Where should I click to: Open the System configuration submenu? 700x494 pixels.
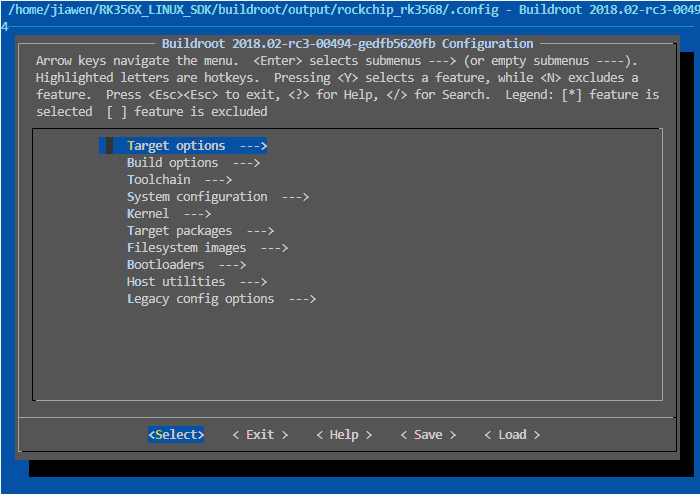coord(218,196)
